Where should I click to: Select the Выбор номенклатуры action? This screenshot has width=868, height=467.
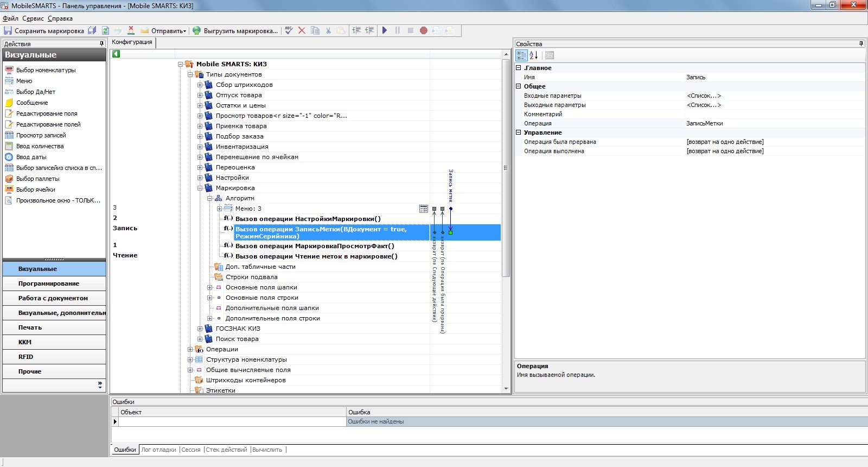pos(46,70)
